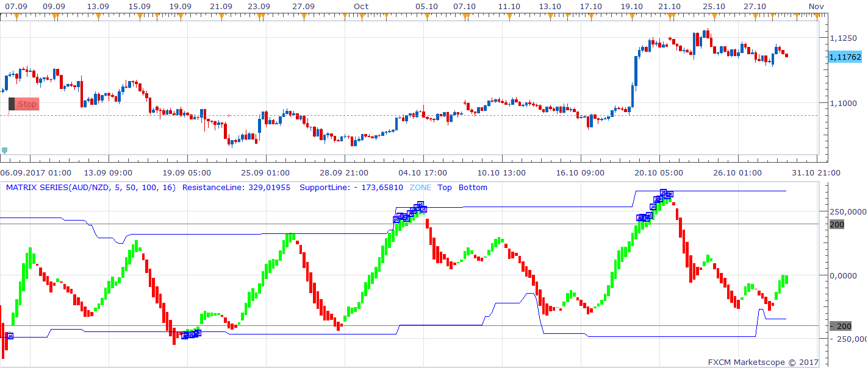Click the 1,1000 price axis value
868x368 pixels.
click(x=843, y=103)
